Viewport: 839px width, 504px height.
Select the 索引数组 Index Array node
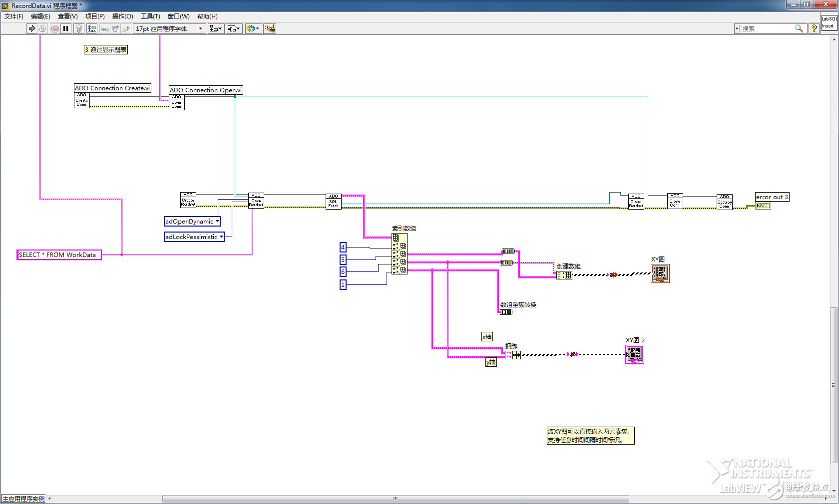[x=400, y=253]
